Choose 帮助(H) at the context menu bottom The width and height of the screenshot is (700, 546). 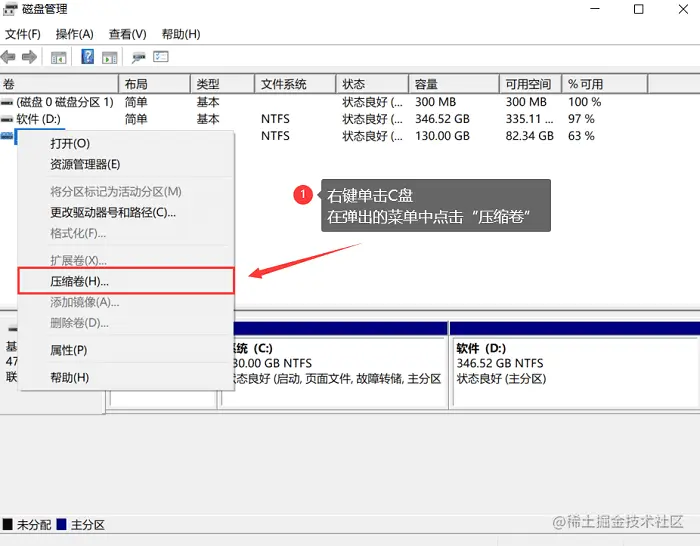(x=126, y=378)
